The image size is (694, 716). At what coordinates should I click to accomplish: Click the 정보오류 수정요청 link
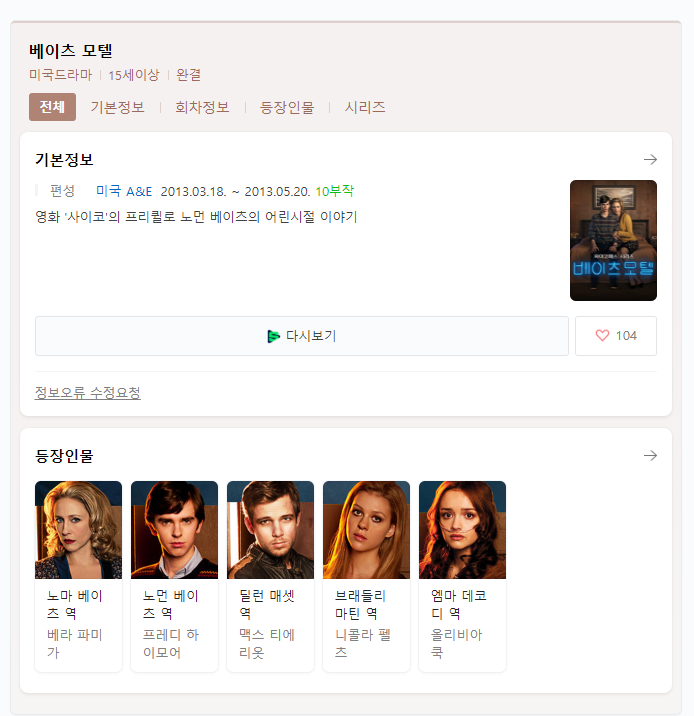(x=87, y=393)
